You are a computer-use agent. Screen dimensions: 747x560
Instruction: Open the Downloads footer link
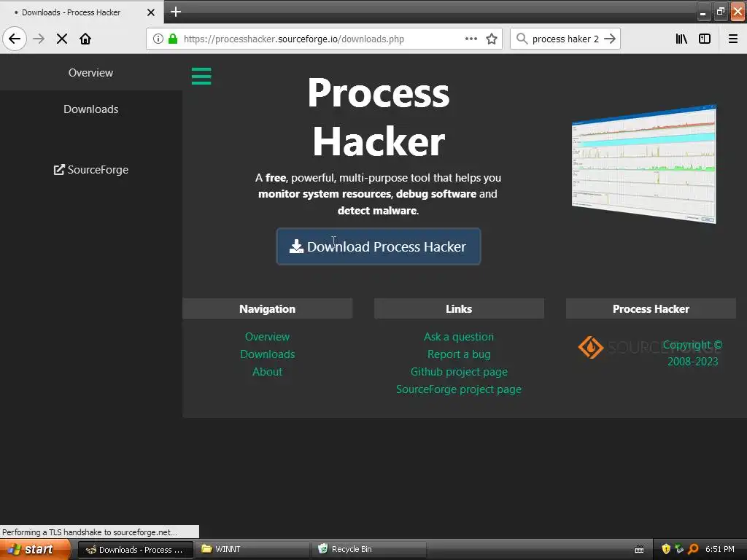(x=267, y=354)
